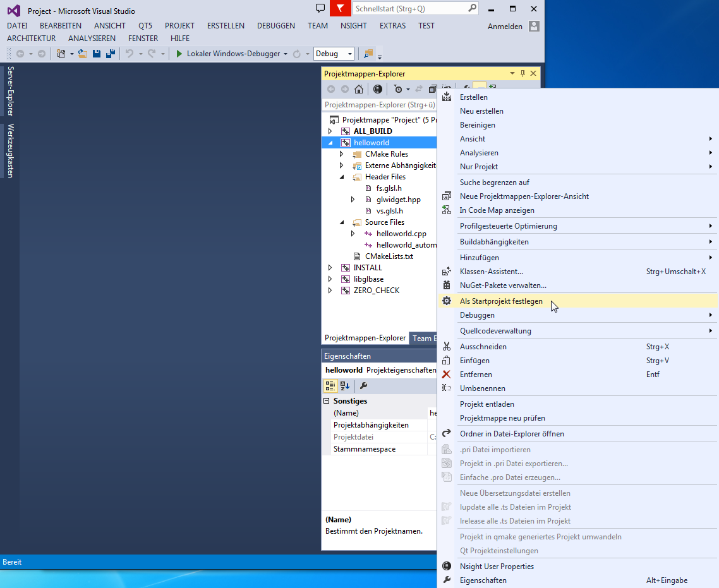Choose Projekt entladen in the context menu
The height and width of the screenshot is (588, 719).
577,404
